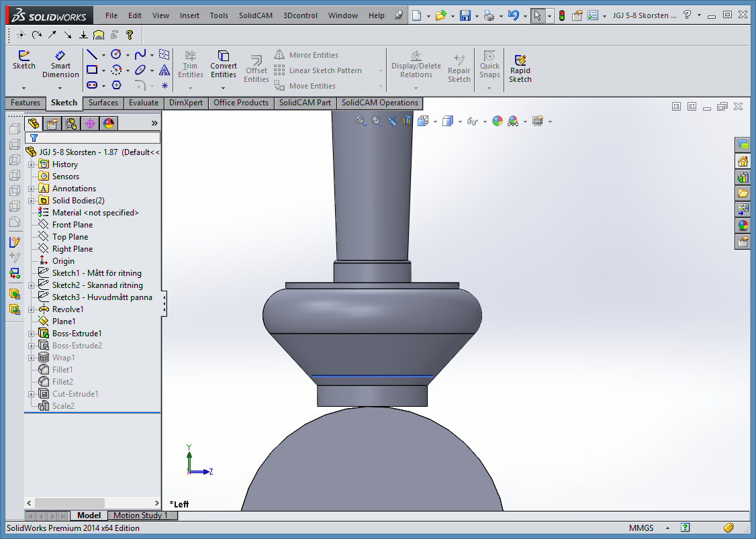
Task: Expand the manager tabs chevron
Action: tap(154, 124)
